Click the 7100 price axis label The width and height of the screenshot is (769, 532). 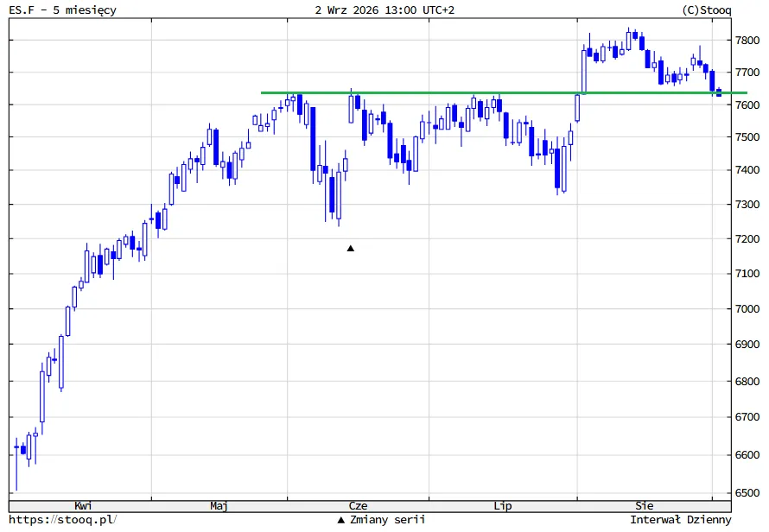(747, 274)
